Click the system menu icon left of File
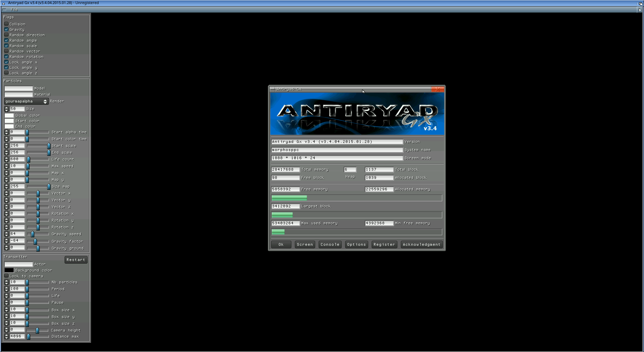This screenshot has height=352, width=644. pos(4,10)
